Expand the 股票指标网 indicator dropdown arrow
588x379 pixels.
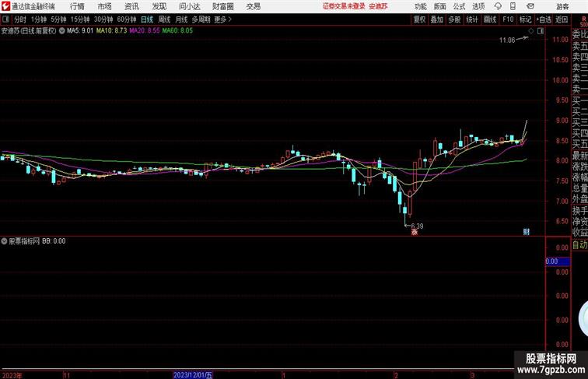click(x=4, y=241)
